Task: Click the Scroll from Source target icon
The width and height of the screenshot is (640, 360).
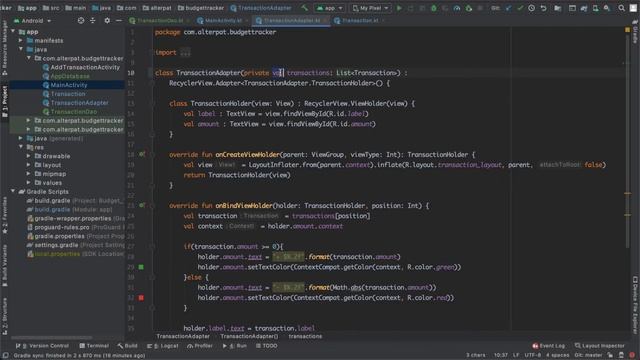Action: (81, 20)
